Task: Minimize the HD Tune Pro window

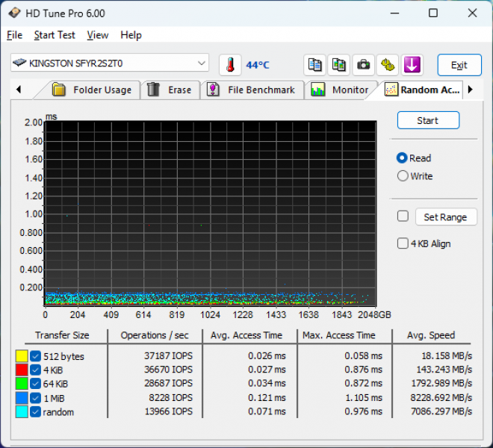Action: pyautogui.click(x=394, y=13)
